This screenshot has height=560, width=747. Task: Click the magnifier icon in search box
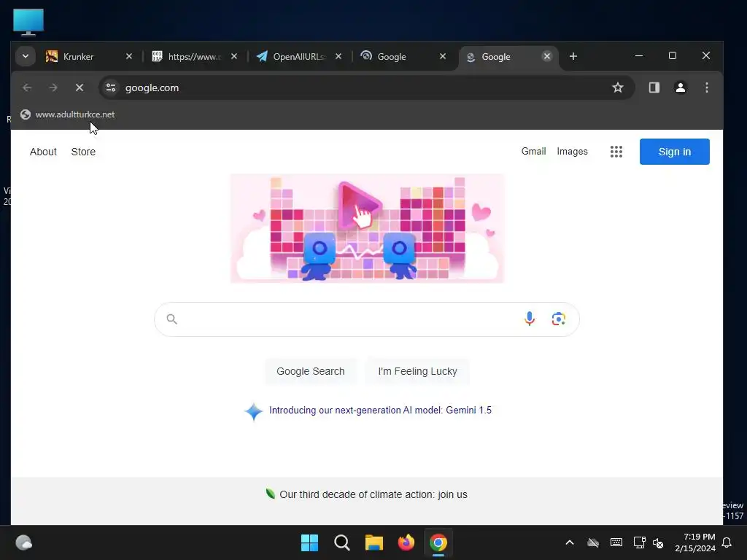pos(172,319)
